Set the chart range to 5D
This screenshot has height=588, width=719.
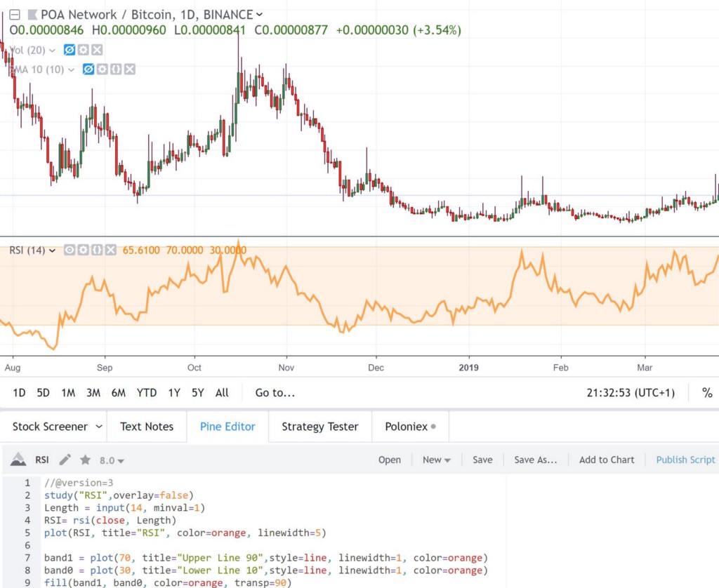43,393
